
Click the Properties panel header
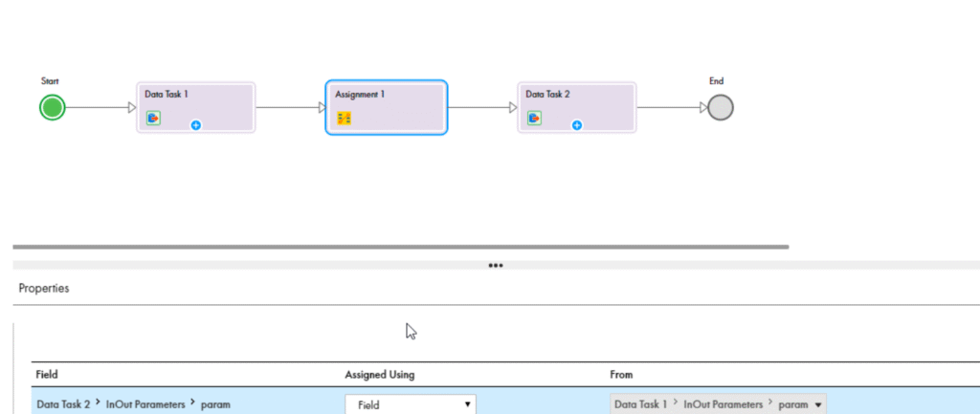pos(44,287)
